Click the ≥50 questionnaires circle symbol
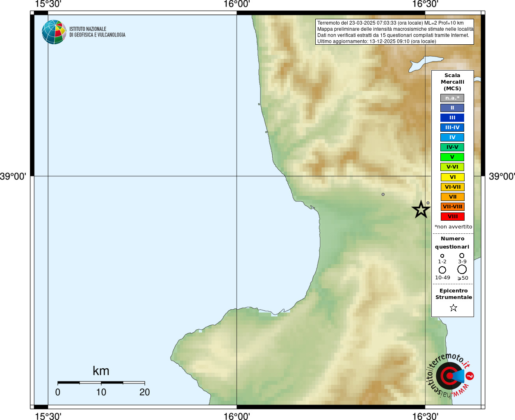The width and height of the screenshot is (515, 420). point(462,269)
